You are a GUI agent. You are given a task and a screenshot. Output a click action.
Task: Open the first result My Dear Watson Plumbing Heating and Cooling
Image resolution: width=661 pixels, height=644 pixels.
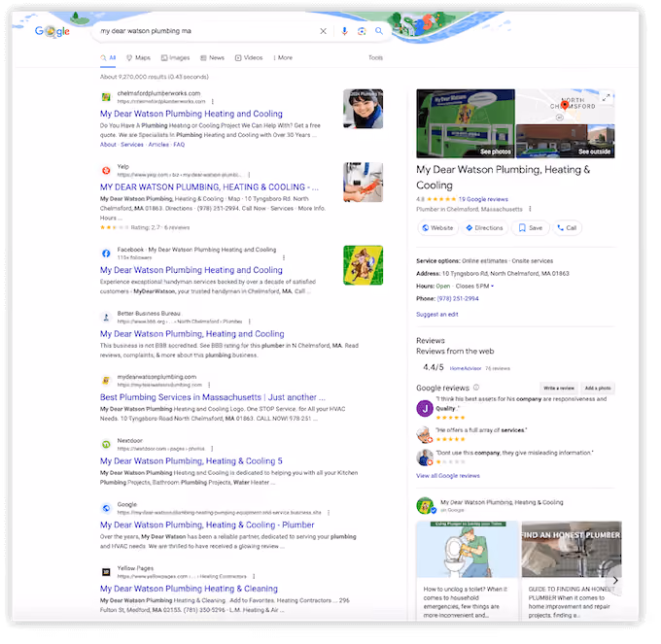191,114
